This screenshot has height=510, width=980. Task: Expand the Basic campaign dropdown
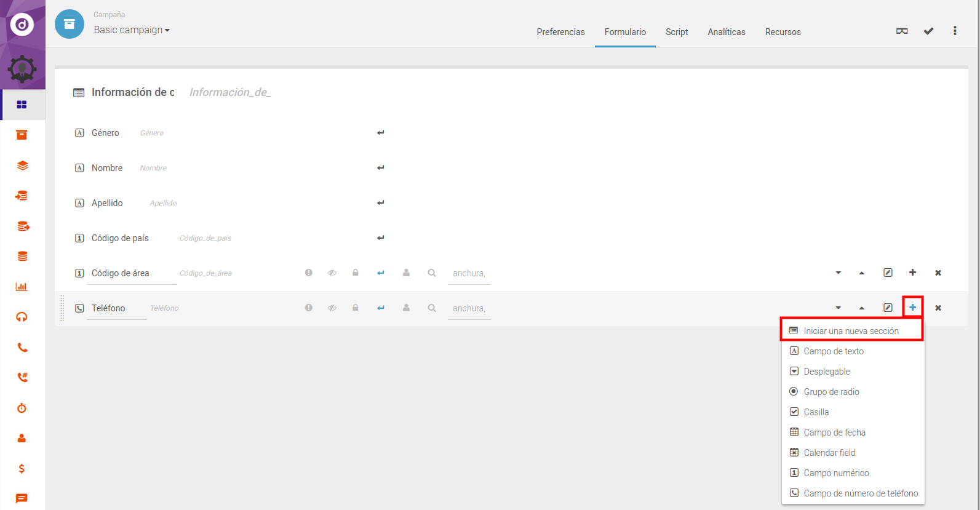pos(132,30)
